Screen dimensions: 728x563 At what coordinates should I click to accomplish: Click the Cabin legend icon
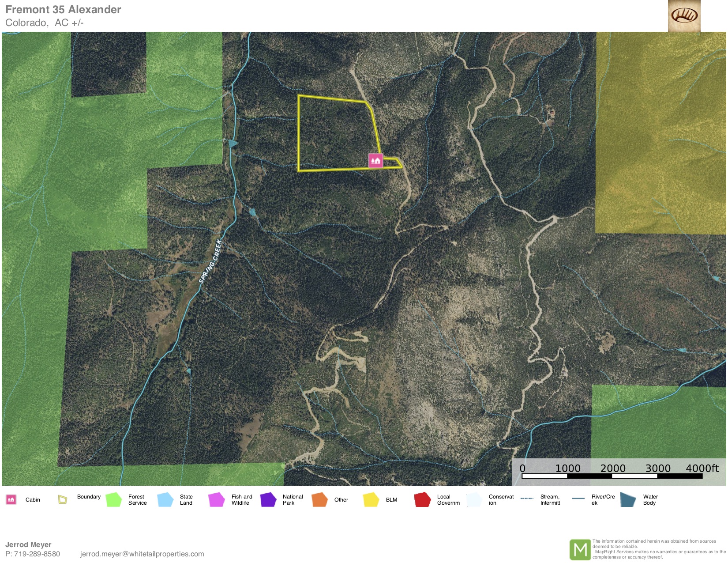point(11,500)
